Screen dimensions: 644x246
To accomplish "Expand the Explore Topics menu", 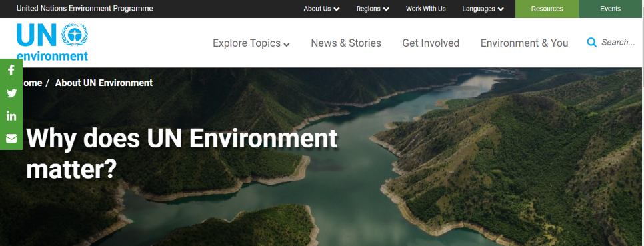I will (x=251, y=43).
